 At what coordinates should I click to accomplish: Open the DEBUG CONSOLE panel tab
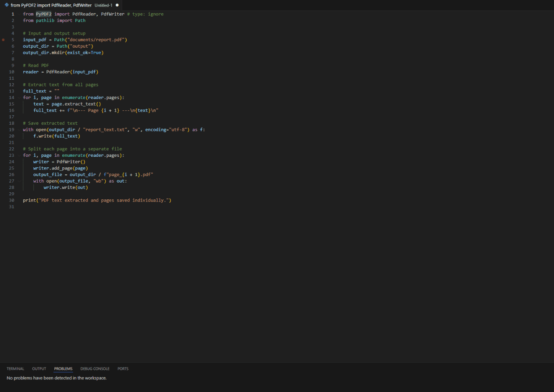(x=95, y=369)
